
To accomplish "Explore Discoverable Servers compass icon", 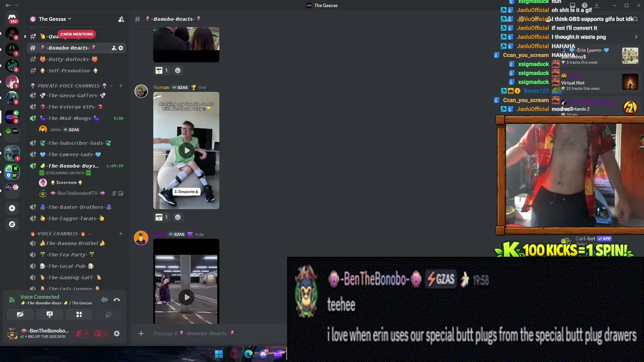I will (12, 224).
